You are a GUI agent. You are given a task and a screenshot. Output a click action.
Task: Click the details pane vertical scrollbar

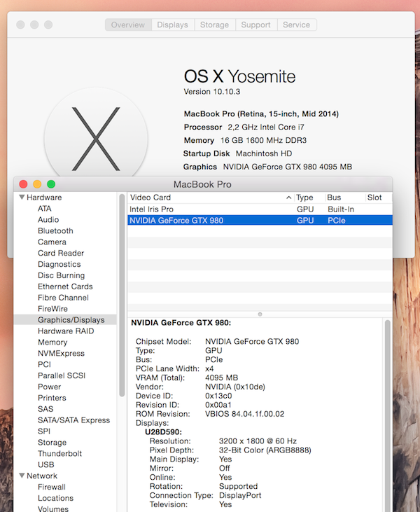[x=387, y=415]
